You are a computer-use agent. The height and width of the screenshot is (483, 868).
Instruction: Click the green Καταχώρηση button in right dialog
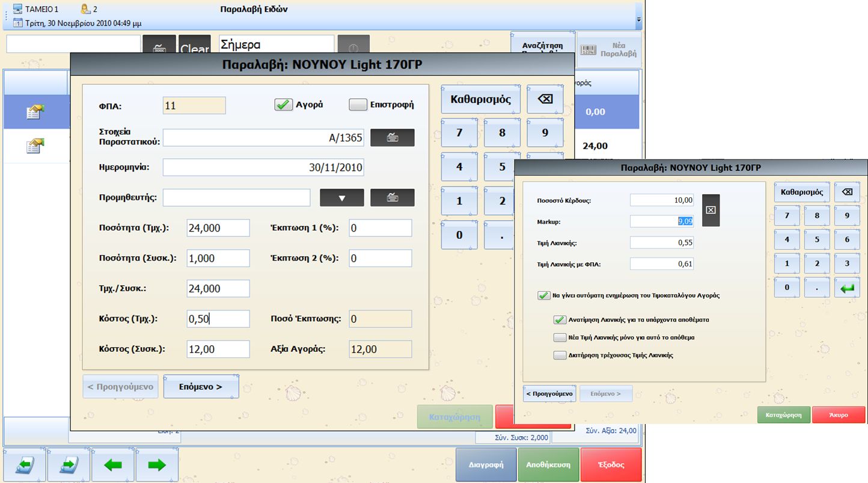coord(784,414)
